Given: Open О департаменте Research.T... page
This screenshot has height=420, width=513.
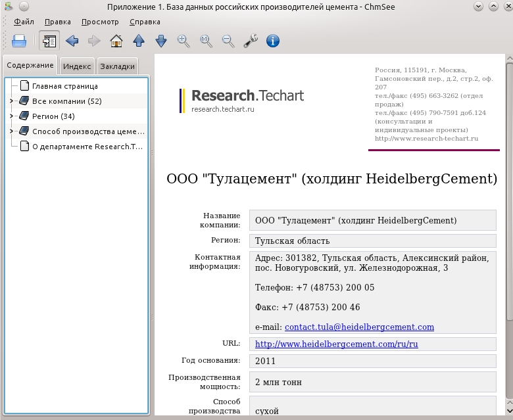Looking at the screenshot, I should [x=87, y=147].
